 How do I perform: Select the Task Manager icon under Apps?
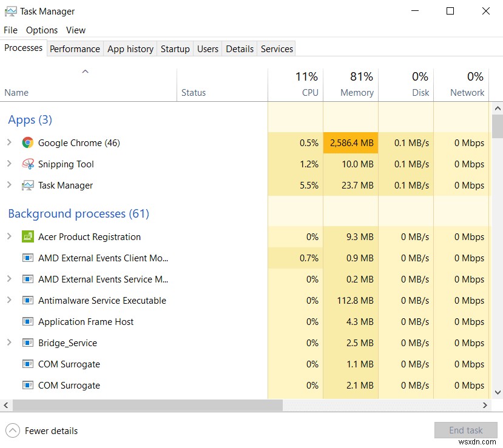tap(28, 185)
